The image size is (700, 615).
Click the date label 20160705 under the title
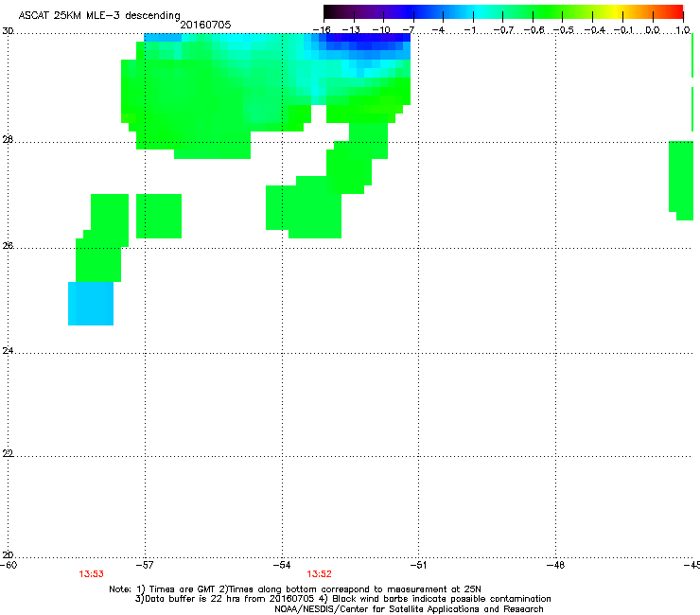[205, 25]
